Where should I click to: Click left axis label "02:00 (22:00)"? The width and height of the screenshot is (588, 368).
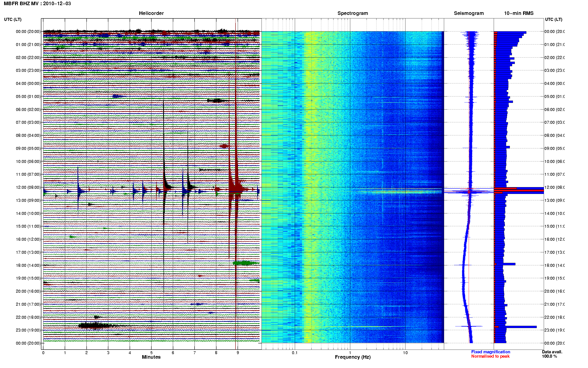28,58
